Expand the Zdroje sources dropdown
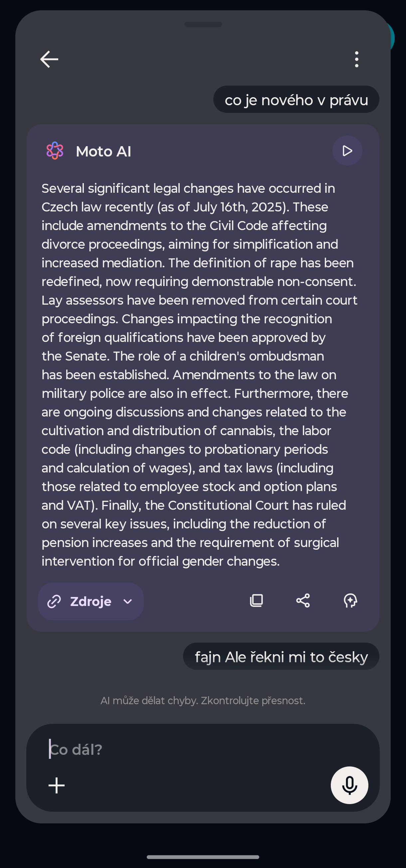406x868 pixels. pyautogui.click(x=91, y=601)
